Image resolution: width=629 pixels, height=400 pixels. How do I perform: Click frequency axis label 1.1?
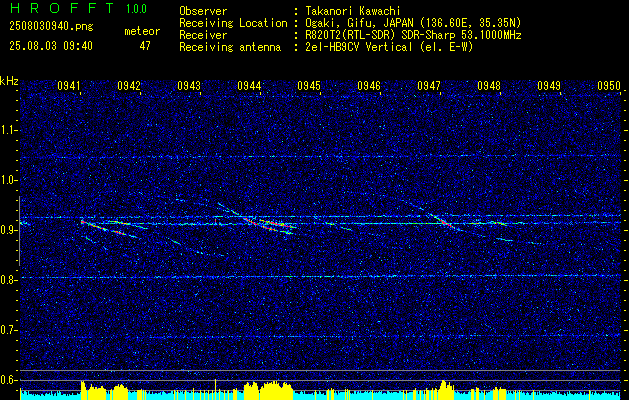[9, 130]
